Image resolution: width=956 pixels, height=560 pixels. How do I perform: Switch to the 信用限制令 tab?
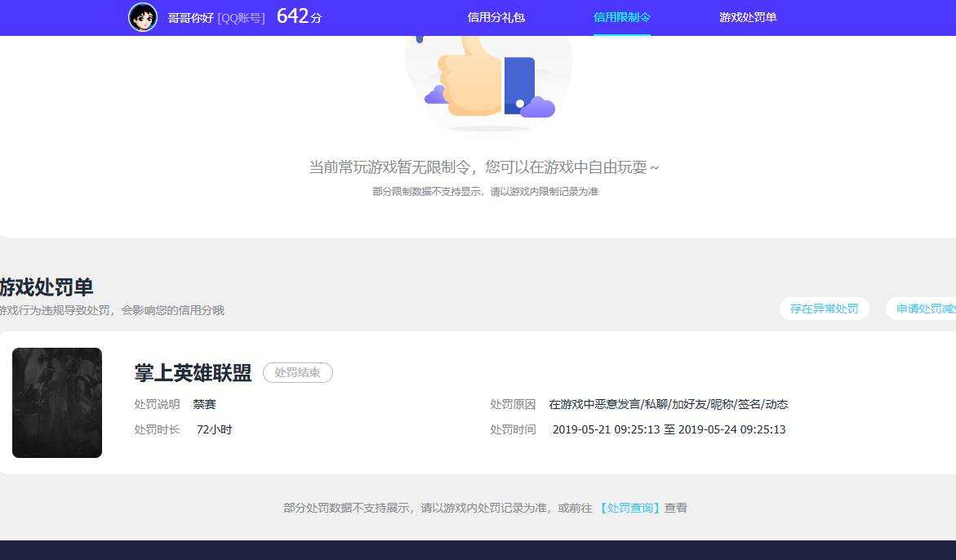click(x=622, y=18)
